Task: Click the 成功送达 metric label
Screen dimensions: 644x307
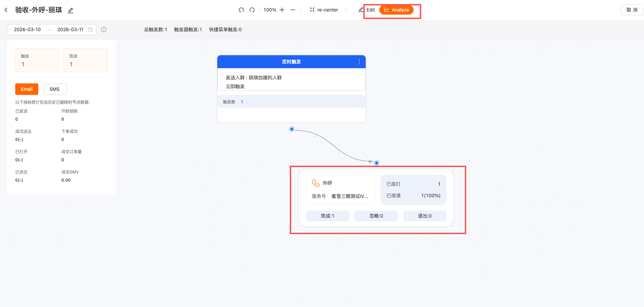Action: [x=23, y=131]
